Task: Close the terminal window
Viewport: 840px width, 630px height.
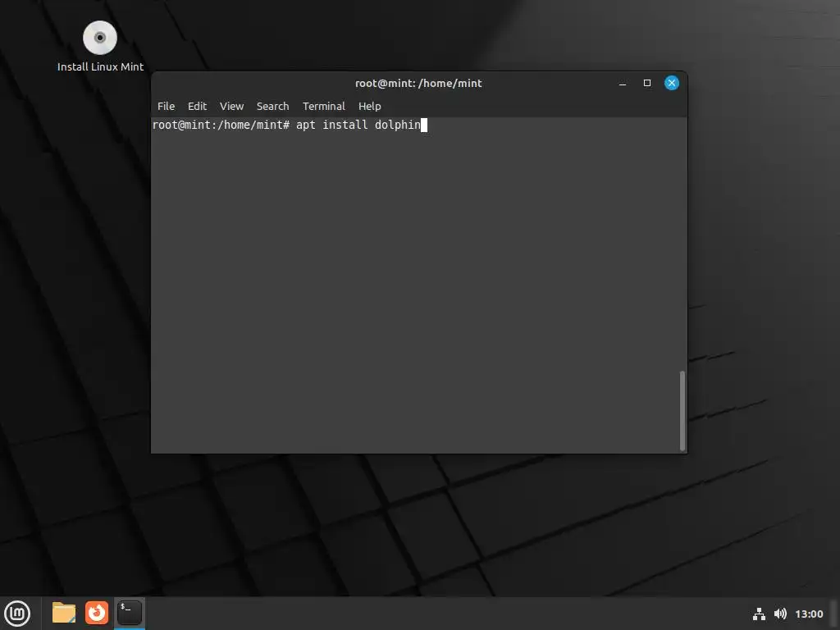Action: click(x=672, y=83)
